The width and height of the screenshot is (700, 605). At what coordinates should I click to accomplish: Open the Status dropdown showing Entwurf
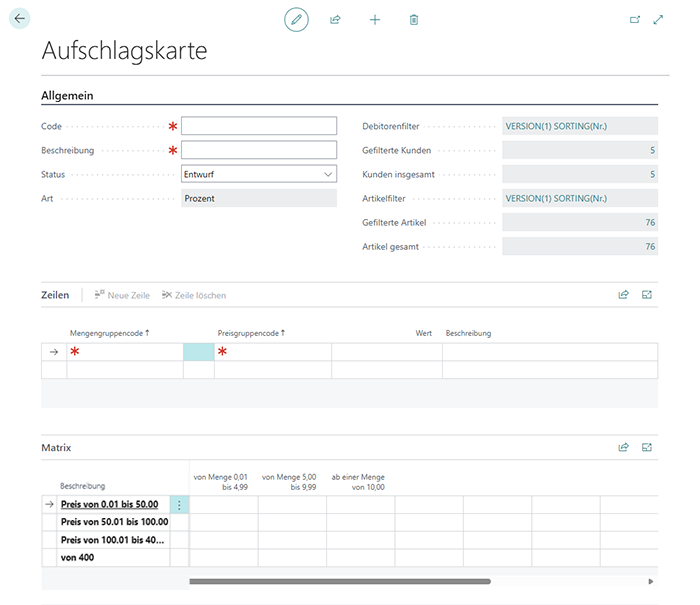(x=259, y=174)
